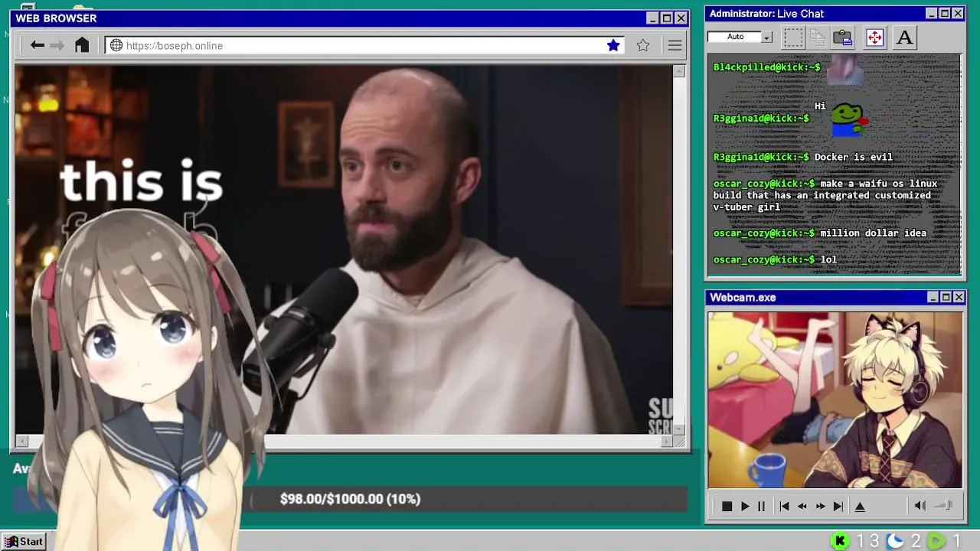The width and height of the screenshot is (980, 551).
Task: Click the 'lol' chat message
Action: coord(828,259)
